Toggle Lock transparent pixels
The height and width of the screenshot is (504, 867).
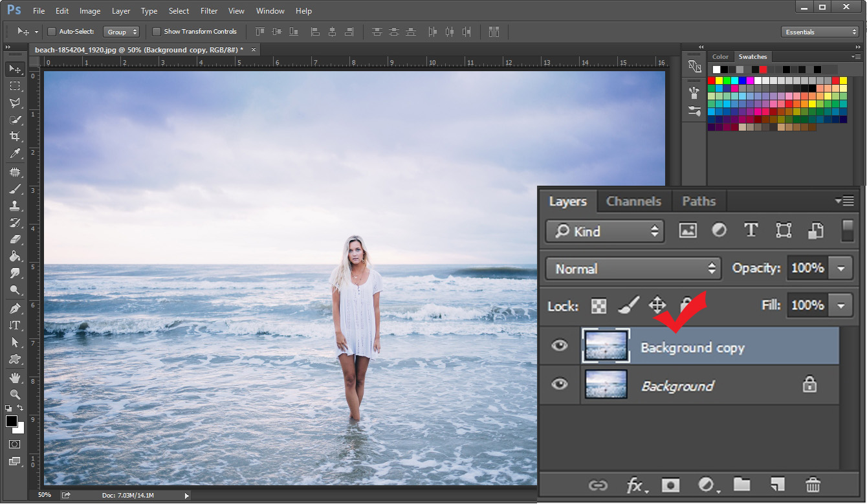599,306
